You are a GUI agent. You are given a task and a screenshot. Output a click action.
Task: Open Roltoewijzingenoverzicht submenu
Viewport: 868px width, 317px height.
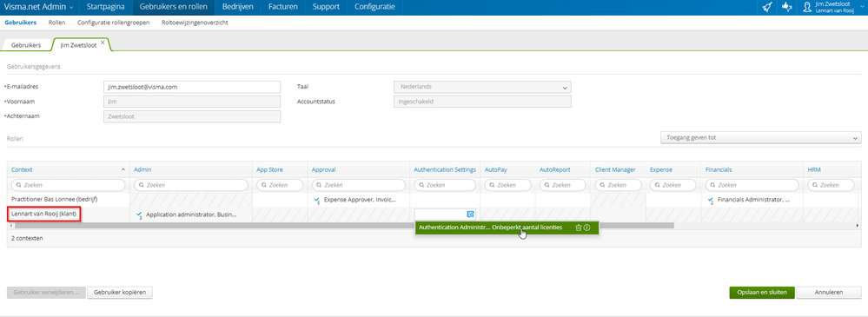[195, 23]
